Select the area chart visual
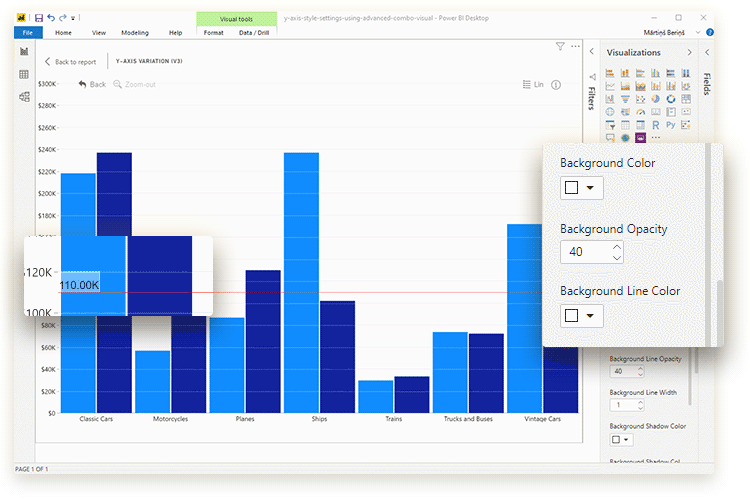The height and width of the screenshot is (500, 750). tap(625, 86)
